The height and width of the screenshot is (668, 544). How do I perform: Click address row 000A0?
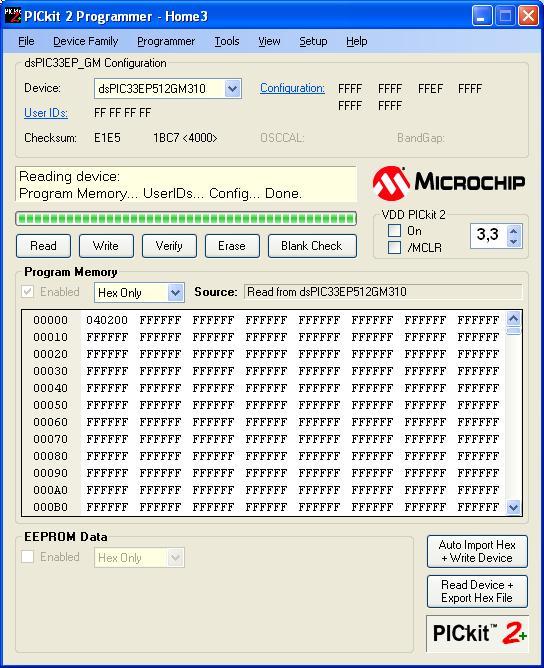coord(50,490)
